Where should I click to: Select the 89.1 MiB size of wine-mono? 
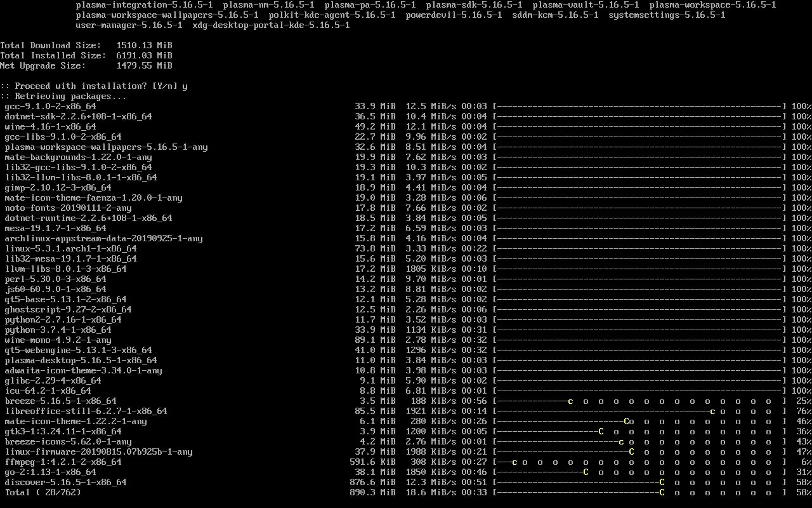click(376, 340)
